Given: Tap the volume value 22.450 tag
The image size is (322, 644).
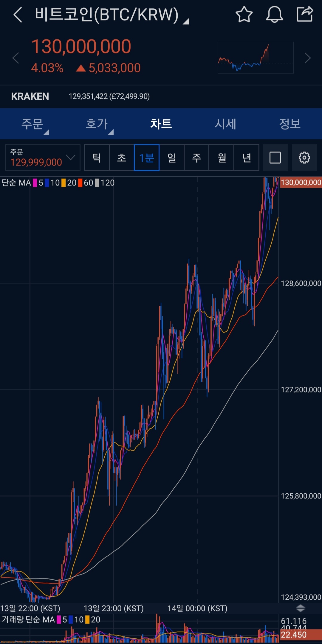Looking at the screenshot, I should (301, 635).
